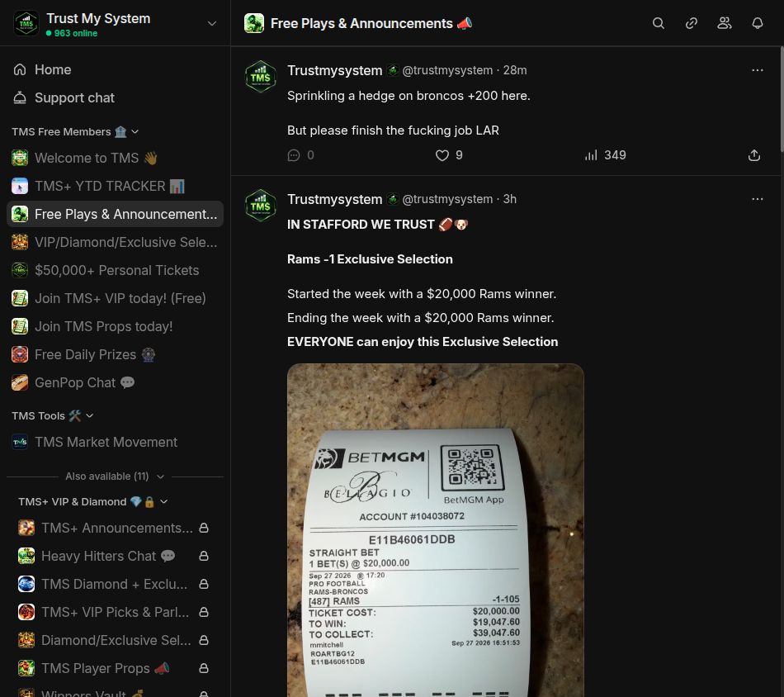Click @trustmysystem handle on 3h post
Image resolution: width=784 pixels, height=697 pixels.
447,199
